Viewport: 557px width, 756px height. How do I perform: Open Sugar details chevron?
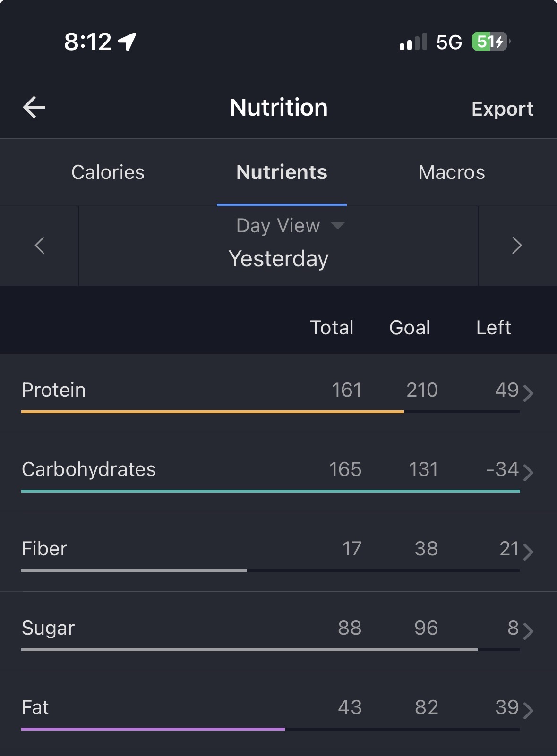[529, 631]
